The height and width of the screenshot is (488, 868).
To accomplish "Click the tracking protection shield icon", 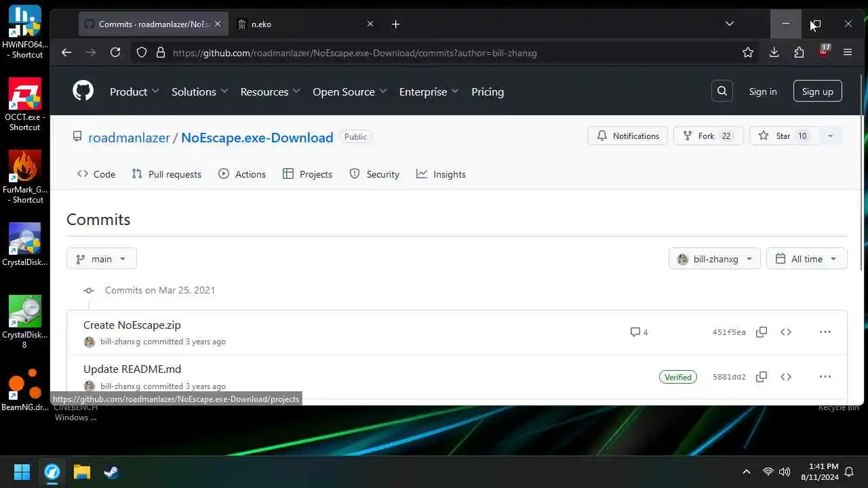I will click(x=142, y=52).
